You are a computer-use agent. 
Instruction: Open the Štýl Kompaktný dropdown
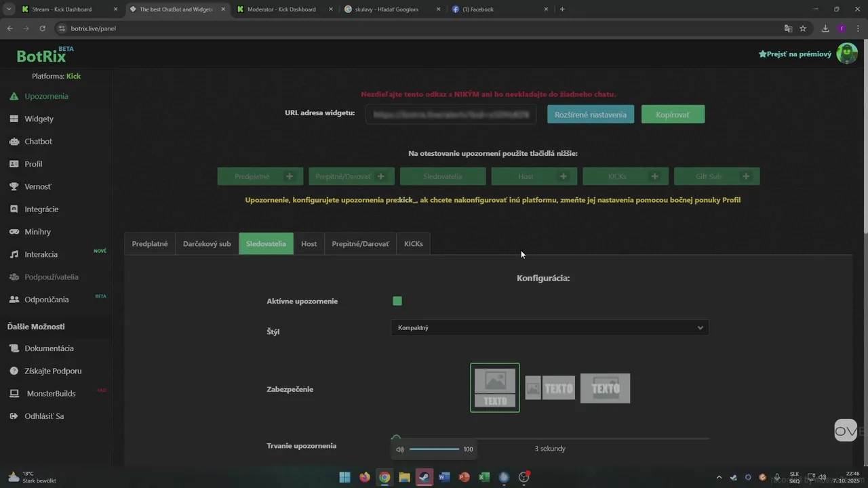click(550, 328)
